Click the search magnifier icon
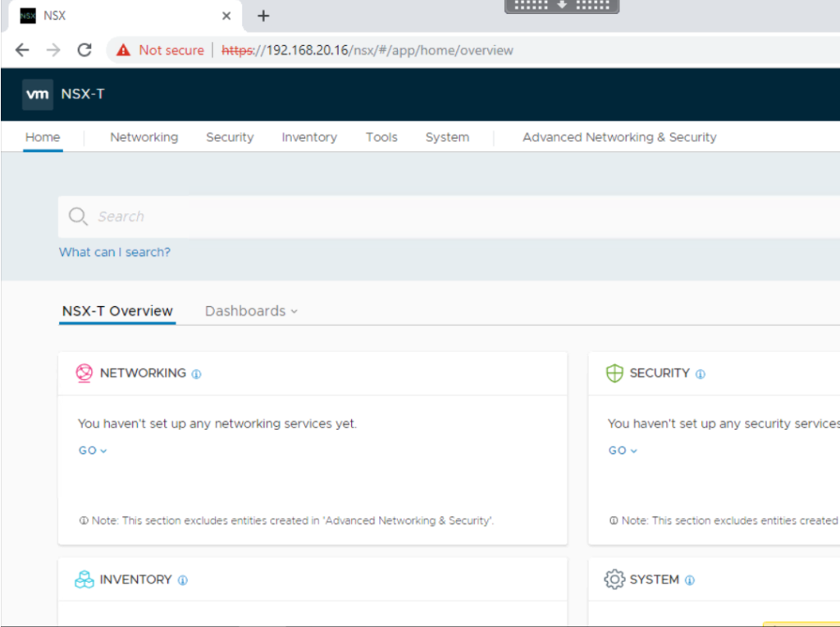Screen dimensions: 840x627 pos(78,217)
